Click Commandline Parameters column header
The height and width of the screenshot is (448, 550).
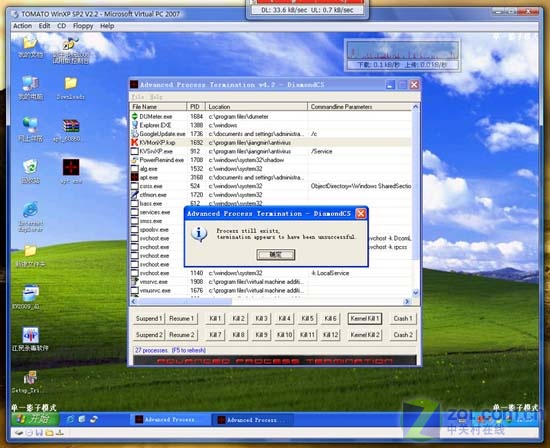(x=359, y=107)
